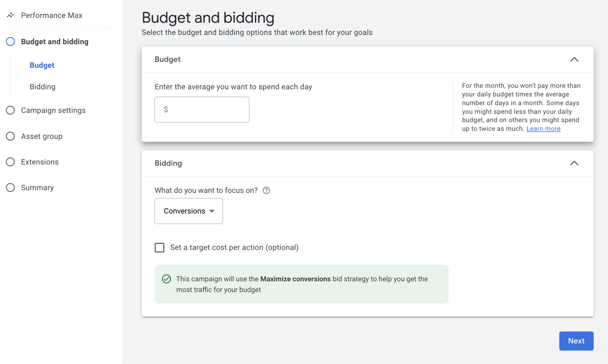Click the Learn more link
Image resolution: width=608 pixels, height=364 pixels.
point(543,128)
